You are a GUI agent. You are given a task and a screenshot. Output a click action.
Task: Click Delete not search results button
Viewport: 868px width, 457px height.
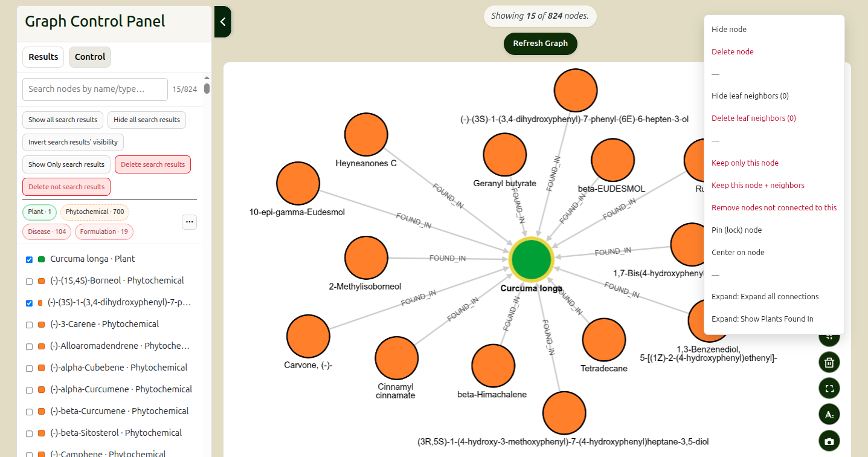click(66, 187)
